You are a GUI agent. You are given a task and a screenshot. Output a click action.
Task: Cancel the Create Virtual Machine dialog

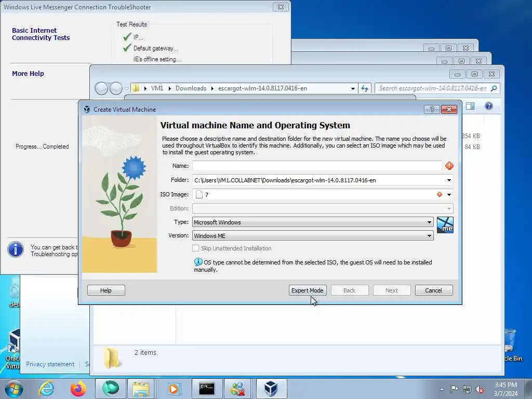[434, 290]
